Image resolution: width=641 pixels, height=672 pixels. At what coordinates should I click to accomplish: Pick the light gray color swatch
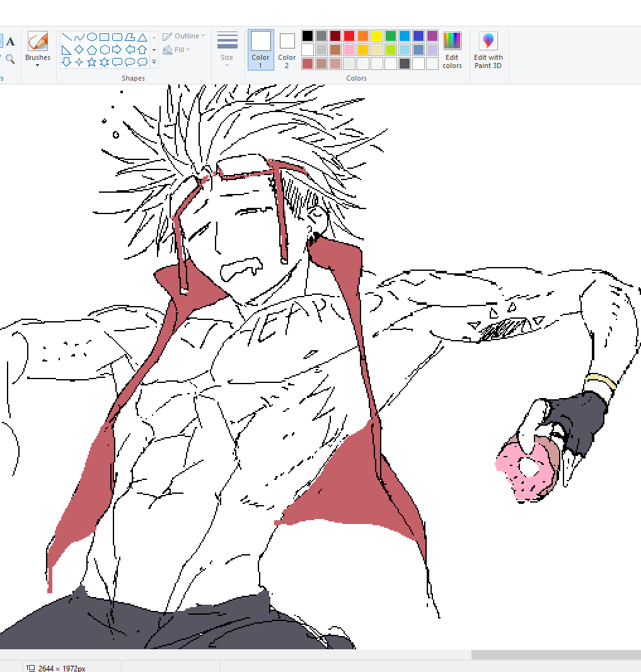click(321, 50)
